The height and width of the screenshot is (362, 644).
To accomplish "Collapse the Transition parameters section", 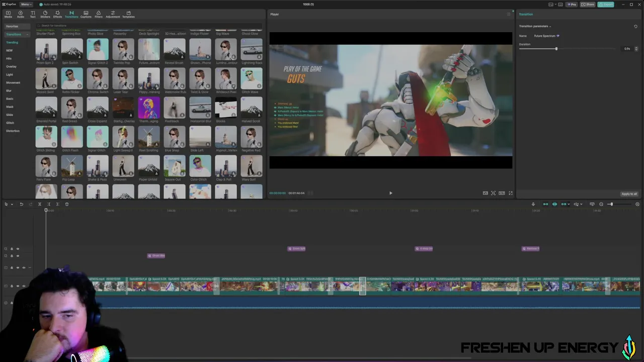I will pyautogui.click(x=550, y=26).
